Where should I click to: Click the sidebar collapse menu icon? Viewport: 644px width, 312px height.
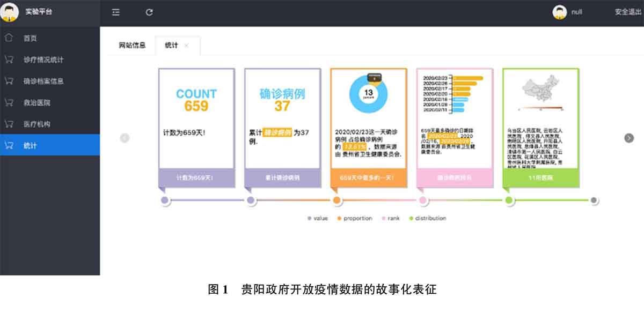(x=115, y=12)
